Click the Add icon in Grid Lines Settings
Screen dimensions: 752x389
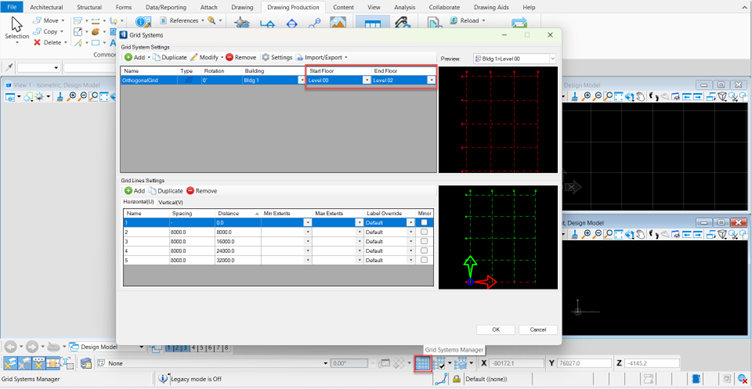[x=128, y=190]
